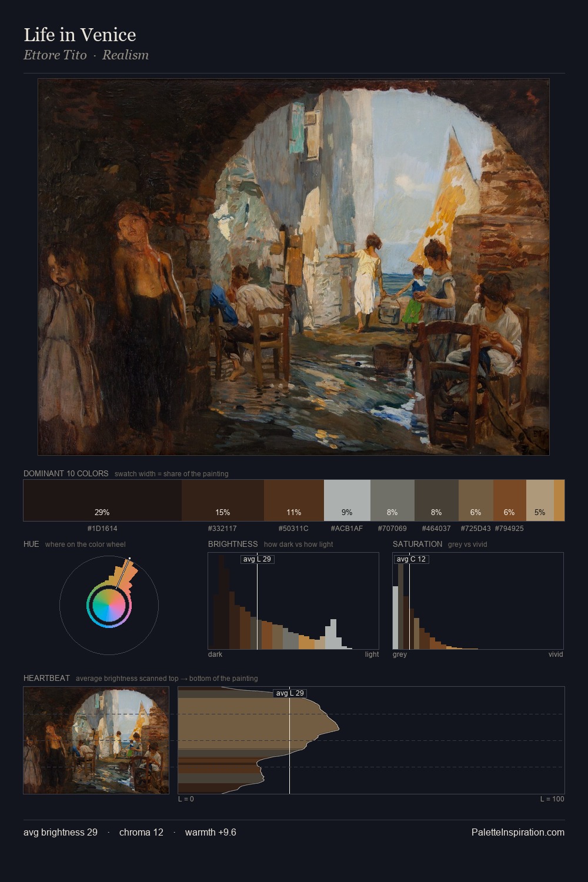The width and height of the screenshot is (588, 882).
Task: Click hex code '#464037'
Action: 436,529
